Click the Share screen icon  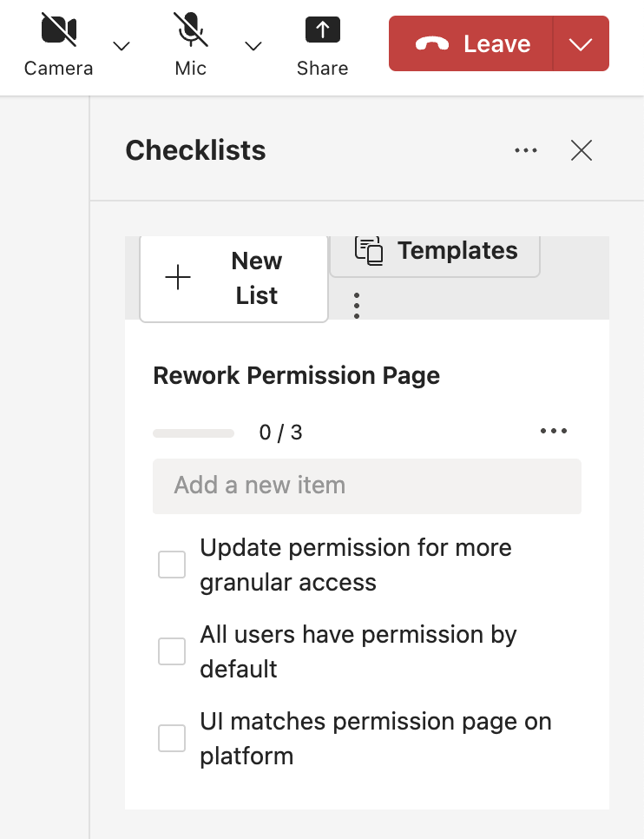click(322, 30)
